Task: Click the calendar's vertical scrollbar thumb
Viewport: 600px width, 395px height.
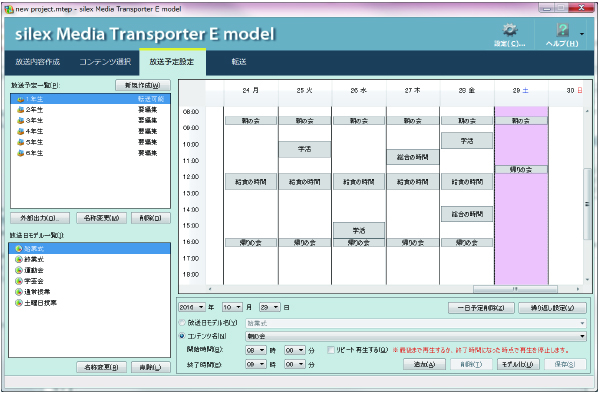Action: pyautogui.click(x=587, y=204)
